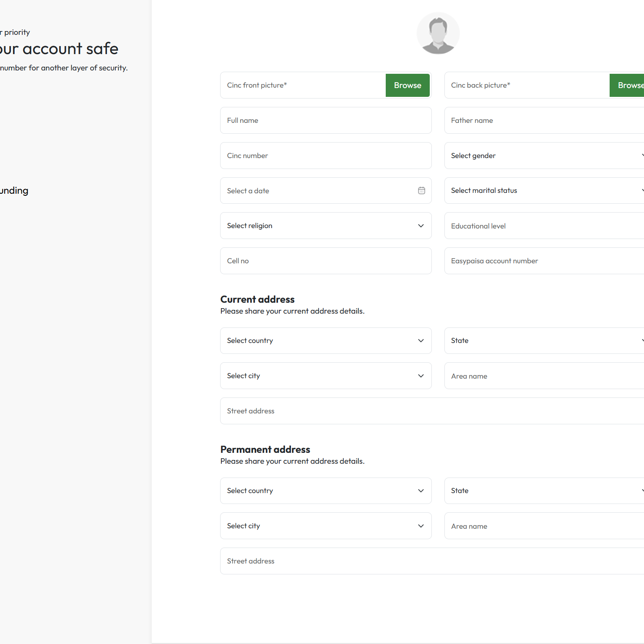Open the Select marital status dropdown
644x644 pixels.
coord(544,191)
